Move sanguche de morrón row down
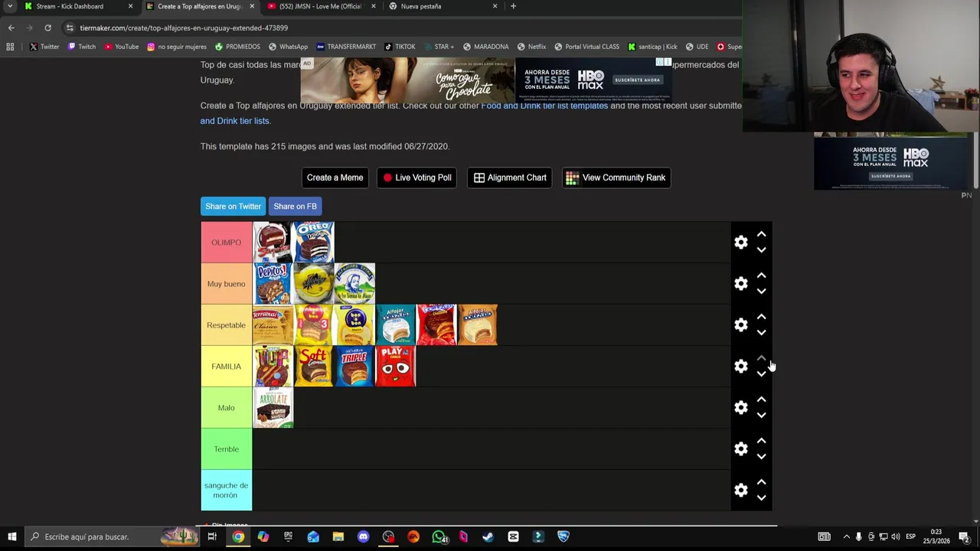Viewport: 980px width, 551px height. (x=761, y=498)
